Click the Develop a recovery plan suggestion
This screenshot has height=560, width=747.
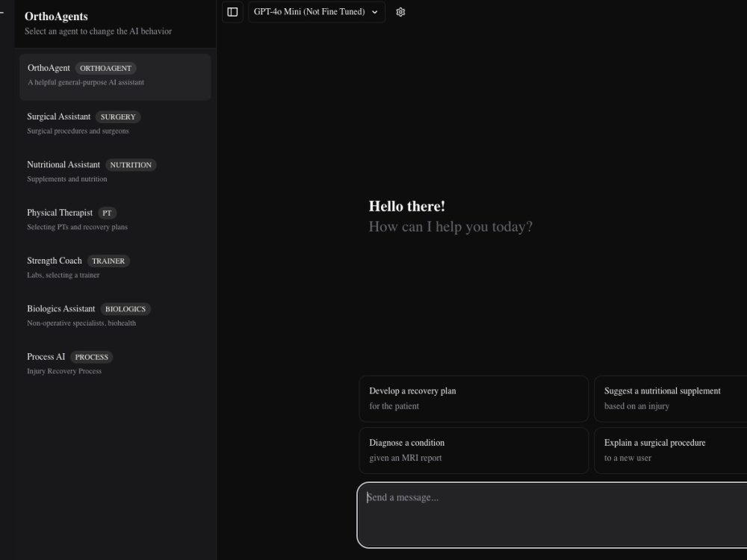474,399
